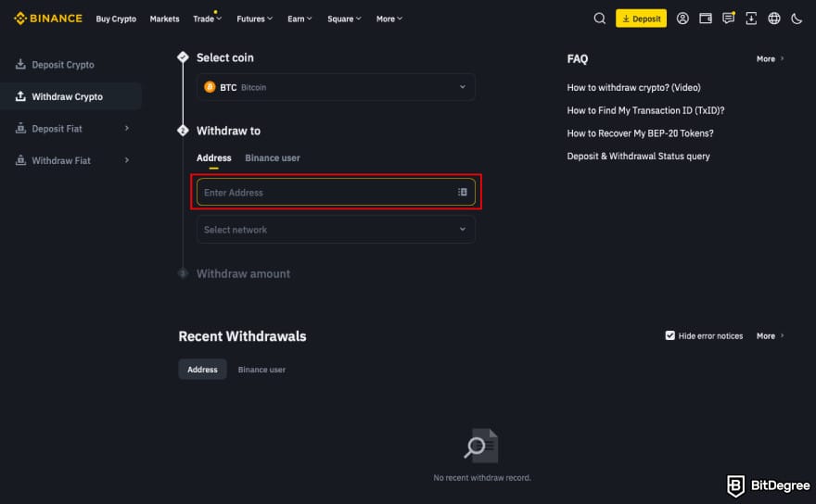Image resolution: width=816 pixels, height=504 pixels.
Task: Open Deposit & Withdrawal Status query
Action: coord(638,156)
